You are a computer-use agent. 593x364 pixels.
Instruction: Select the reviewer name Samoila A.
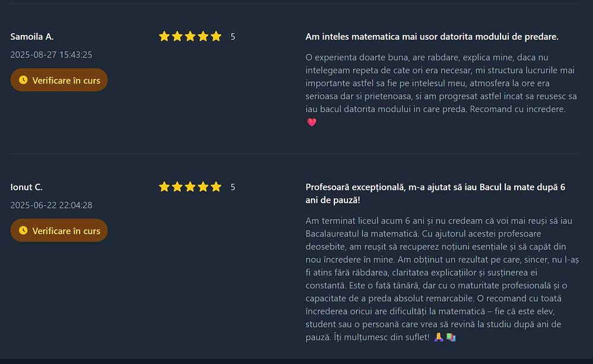click(x=32, y=37)
